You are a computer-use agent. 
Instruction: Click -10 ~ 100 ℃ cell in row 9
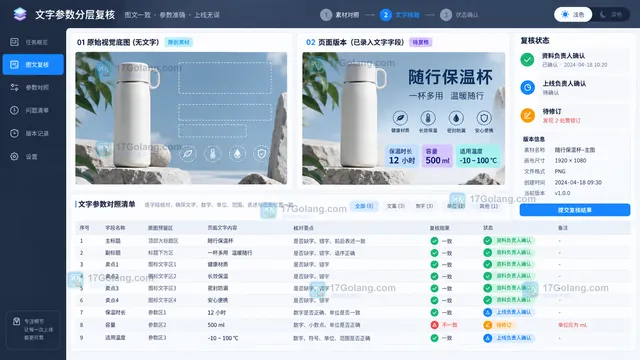pos(223,338)
